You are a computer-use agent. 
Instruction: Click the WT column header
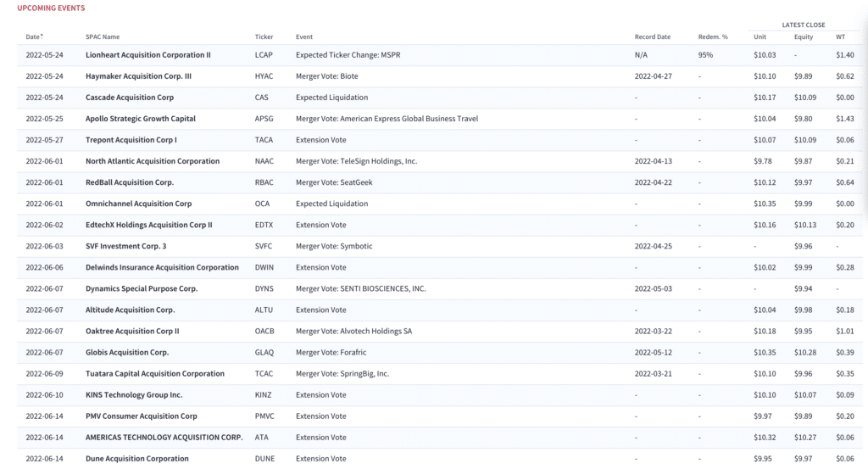(840, 36)
